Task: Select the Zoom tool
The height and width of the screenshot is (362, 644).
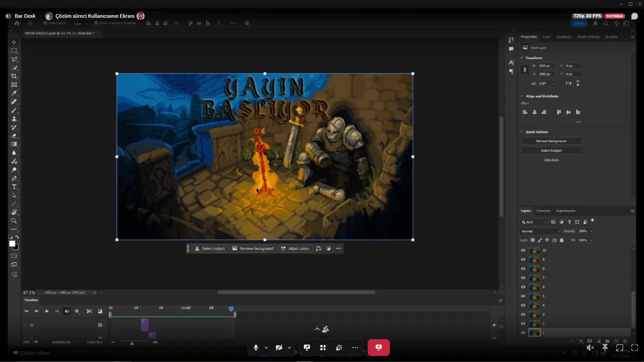Action: [x=14, y=221]
